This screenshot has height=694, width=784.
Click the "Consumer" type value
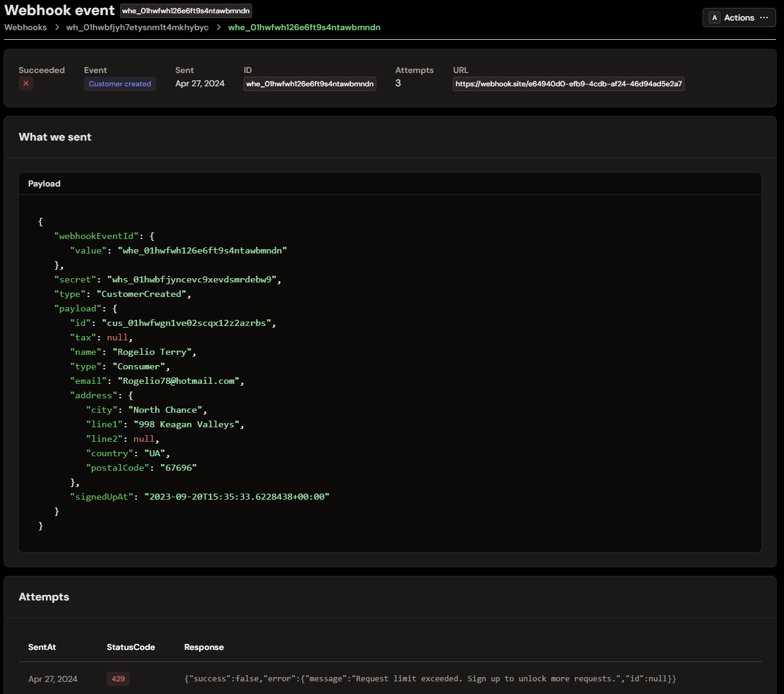(x=139, y=366)
